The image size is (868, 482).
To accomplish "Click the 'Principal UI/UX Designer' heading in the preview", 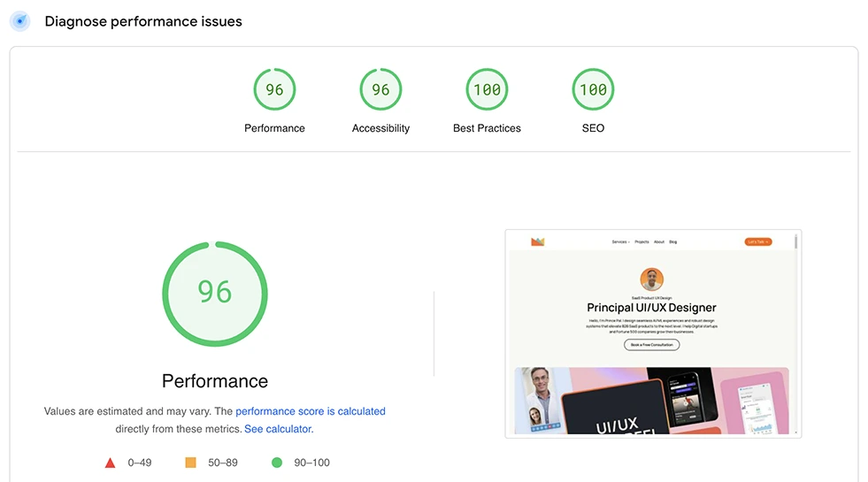I will (651, 308).
